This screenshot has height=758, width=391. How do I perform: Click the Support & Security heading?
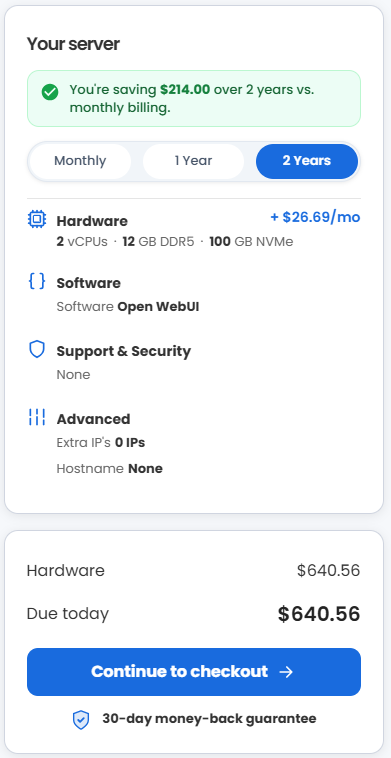click(124, 351)
